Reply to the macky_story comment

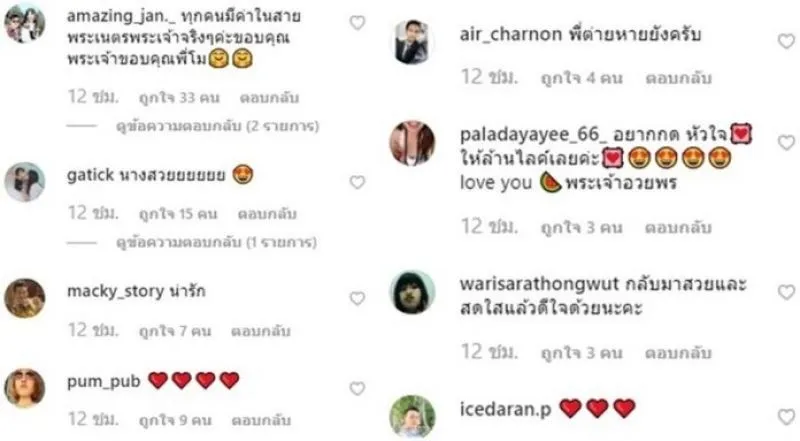[261, 331]
